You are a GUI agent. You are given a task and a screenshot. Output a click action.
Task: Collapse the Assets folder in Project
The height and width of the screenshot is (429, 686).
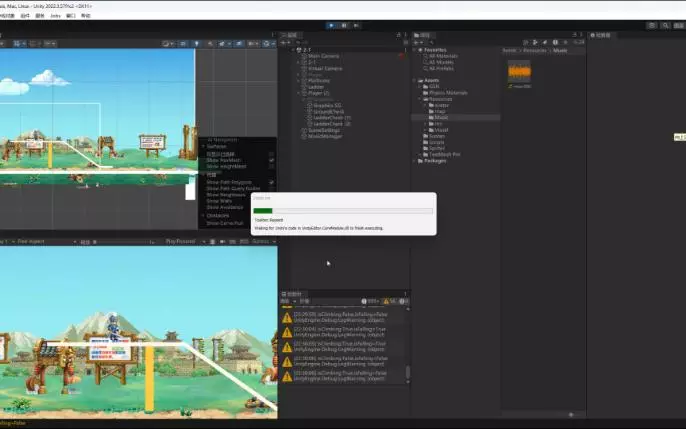(x=415, y=80)
